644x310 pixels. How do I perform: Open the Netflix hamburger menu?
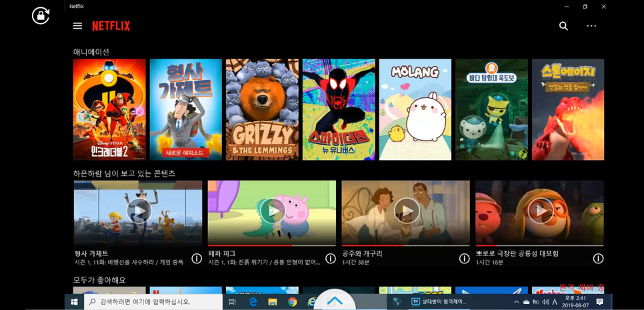click(77, 26)
